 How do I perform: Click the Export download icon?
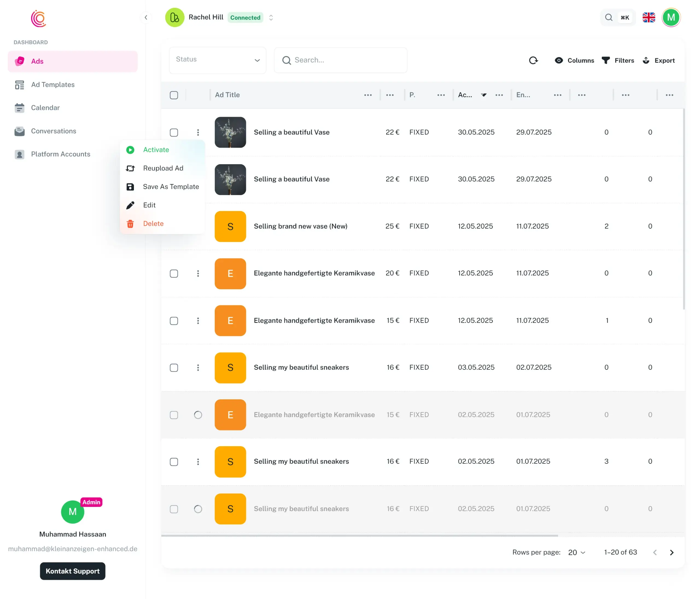646,60
